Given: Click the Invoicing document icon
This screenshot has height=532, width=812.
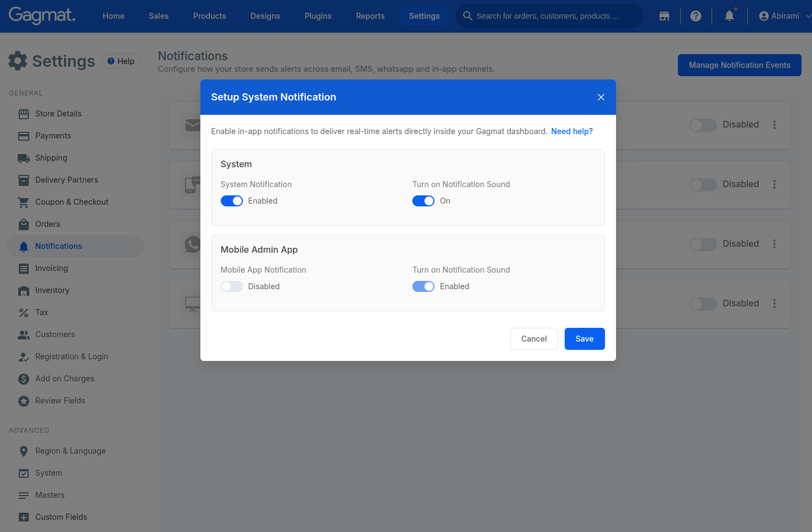Looking at the screenshot, I should [x=24, y=268].
